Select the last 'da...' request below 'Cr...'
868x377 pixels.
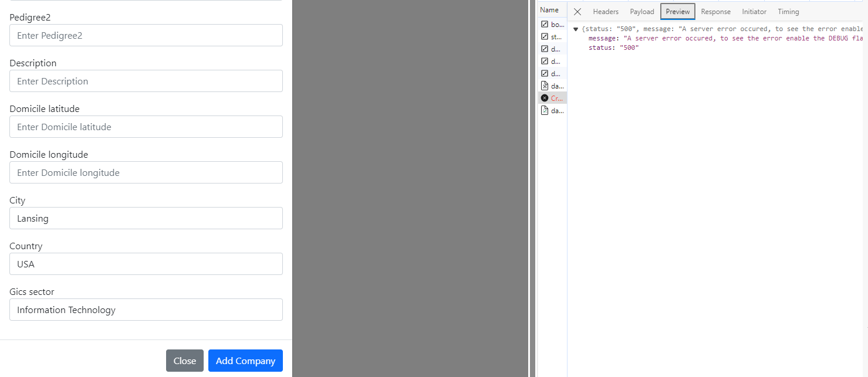tap(552, 110)
